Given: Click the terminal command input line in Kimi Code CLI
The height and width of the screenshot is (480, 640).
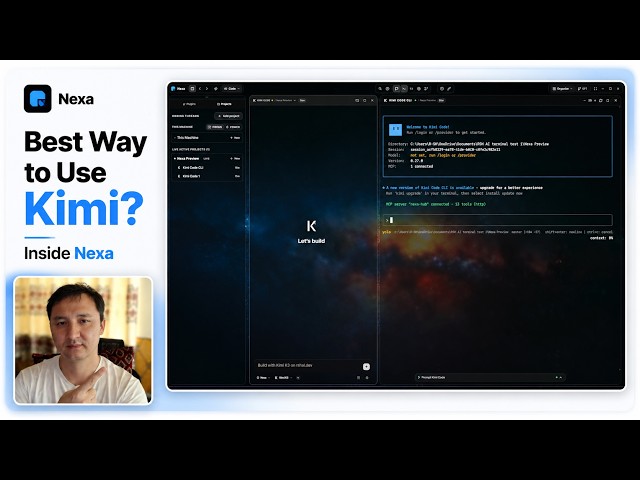Looking at the screenshot, I should 498,220.
